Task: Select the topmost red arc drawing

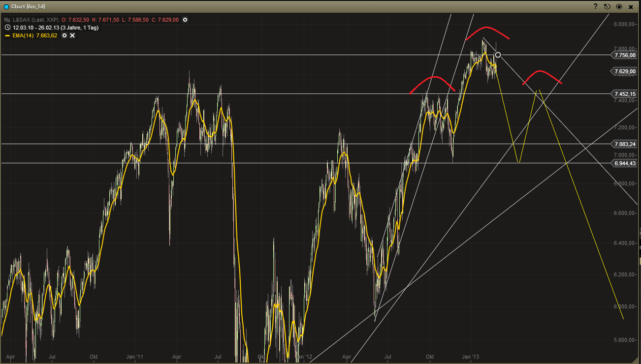Action: 487,32
